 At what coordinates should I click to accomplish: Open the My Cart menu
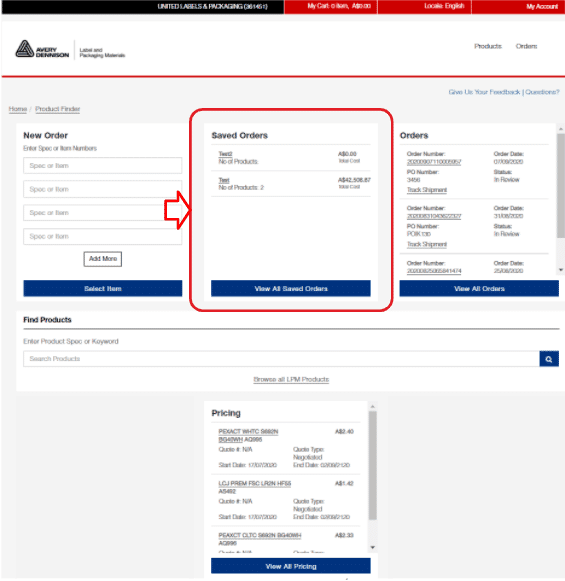pyautogui.click(x=330, y=6)
